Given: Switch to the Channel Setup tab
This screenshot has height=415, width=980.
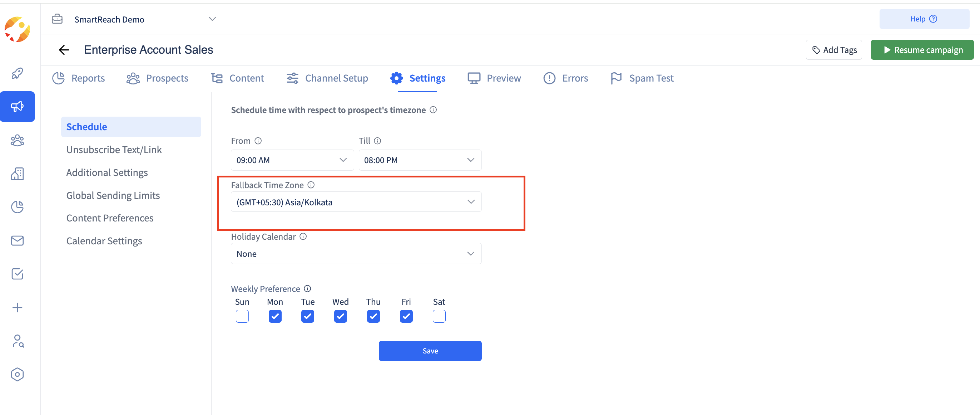Looking at the screenshot, I should click(327, 78).
